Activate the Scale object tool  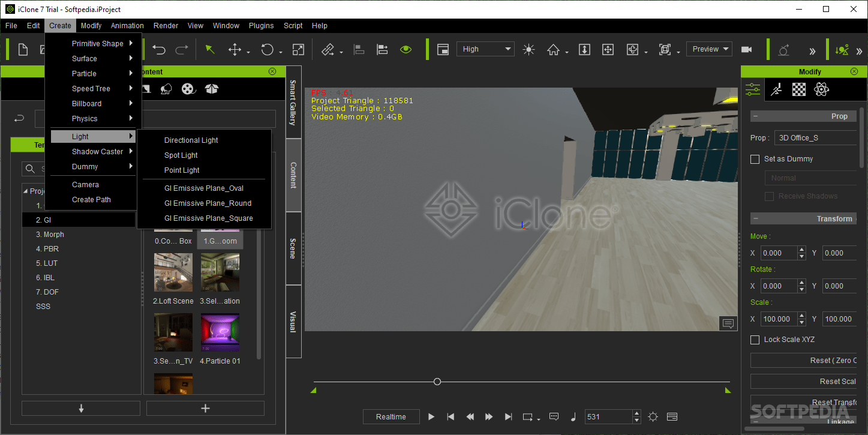click(x=298, y=50)
